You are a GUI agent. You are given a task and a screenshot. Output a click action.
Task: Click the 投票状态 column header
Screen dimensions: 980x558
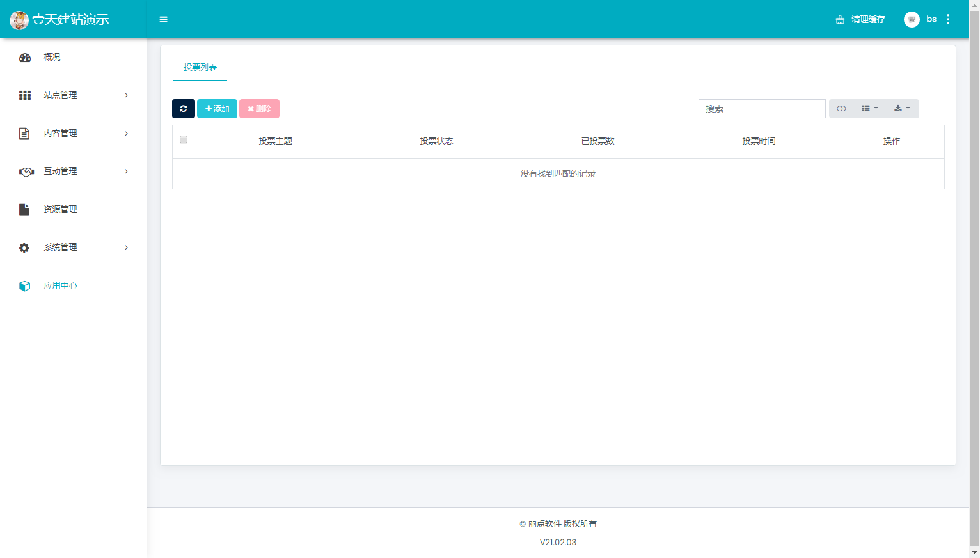pyautogui.click(x=436, y=141)
